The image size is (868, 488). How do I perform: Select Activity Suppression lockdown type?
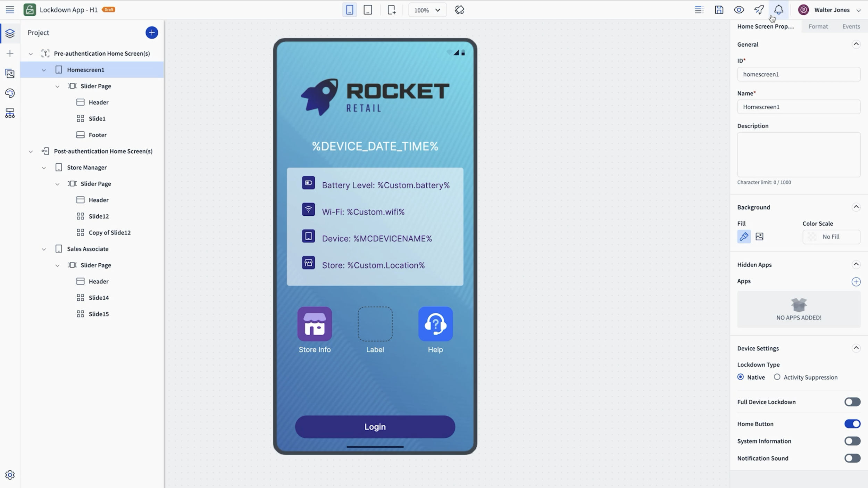(777, 377)
